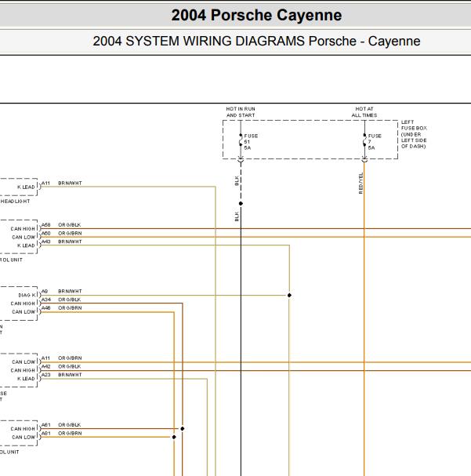This screenshot has width=471, height=476.
Task: Select pin label "A42"
Action: (x=45, y=366)
